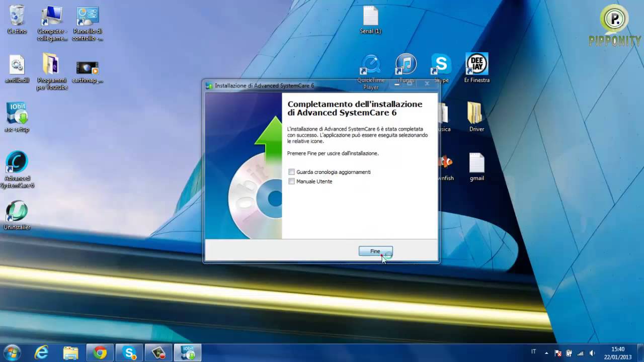644x362 pixels.
Task: Enable Guarda cronologia aggiornamenti checkbox
Action: coord(291,172)
